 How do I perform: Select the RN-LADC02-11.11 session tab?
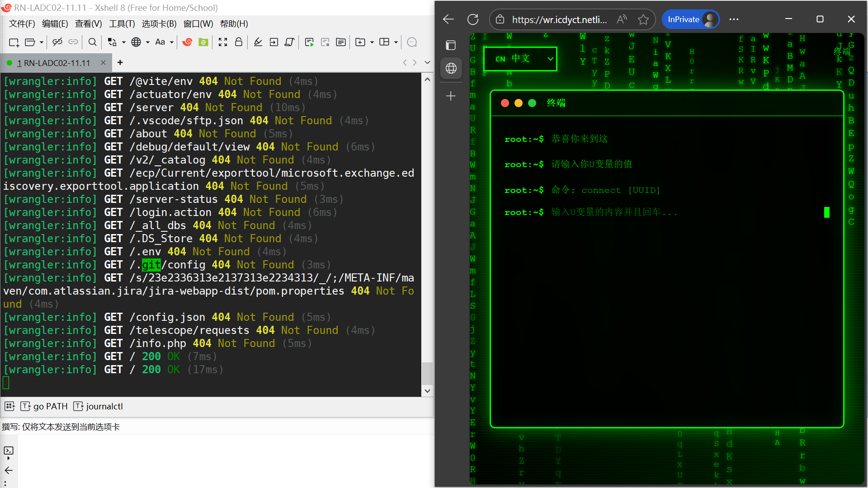click(x=54, y=63)
